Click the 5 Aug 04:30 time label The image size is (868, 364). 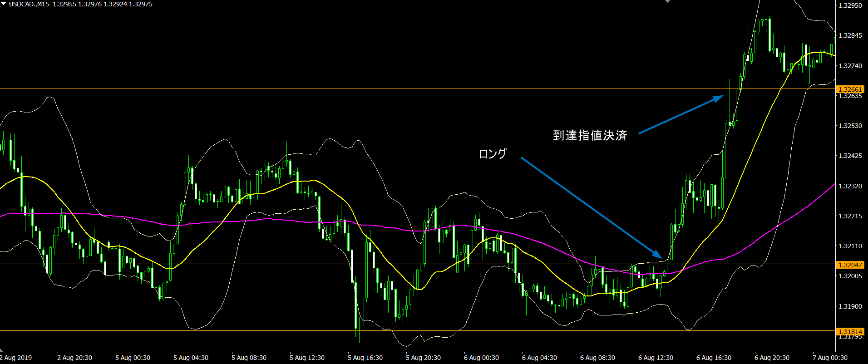click(191, 358)
